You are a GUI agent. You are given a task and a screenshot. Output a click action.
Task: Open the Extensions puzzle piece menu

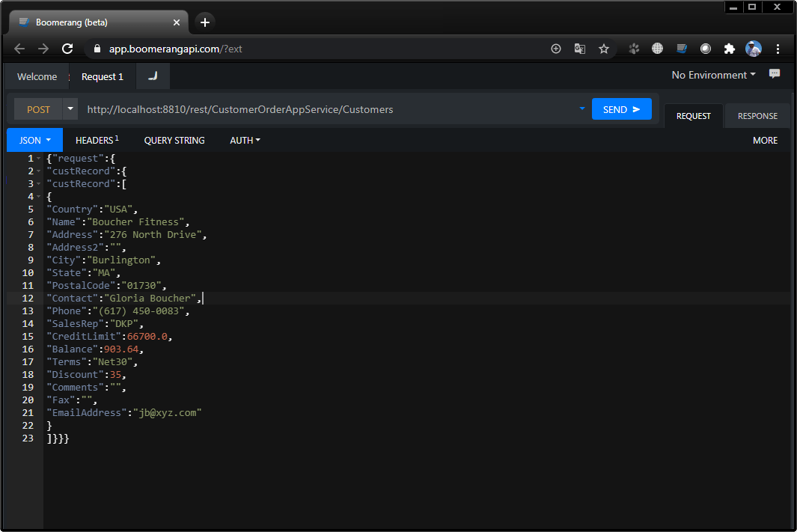(x=729, y=49)
